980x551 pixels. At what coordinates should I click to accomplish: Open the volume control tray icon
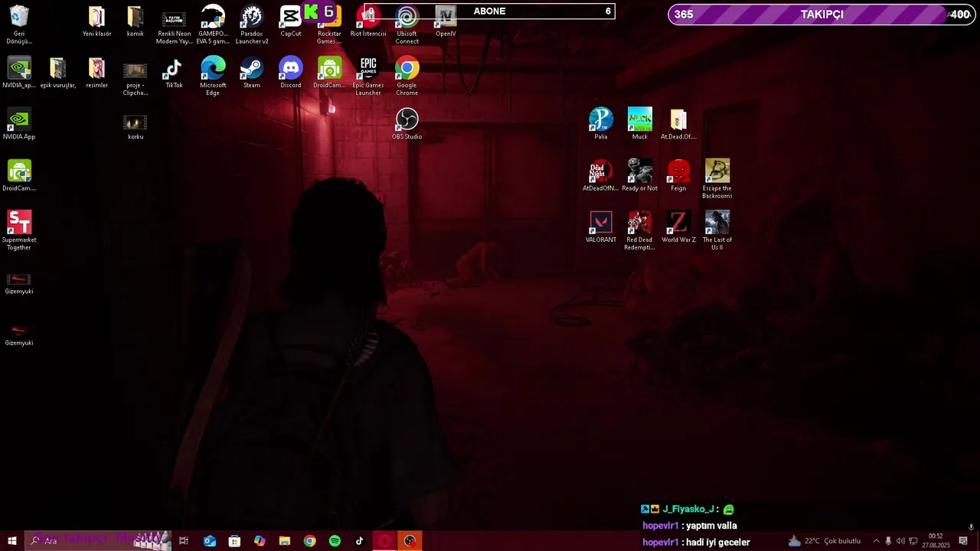click(x=900, y=541)
